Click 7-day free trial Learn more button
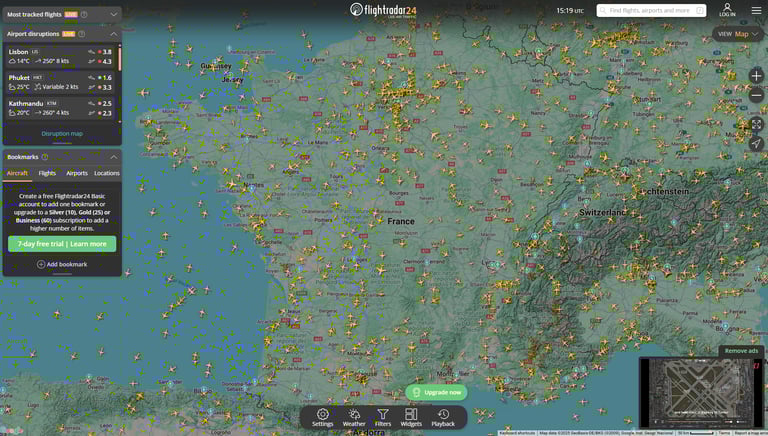This screenshot has width=768, height=436. click(x=62, y=244)
